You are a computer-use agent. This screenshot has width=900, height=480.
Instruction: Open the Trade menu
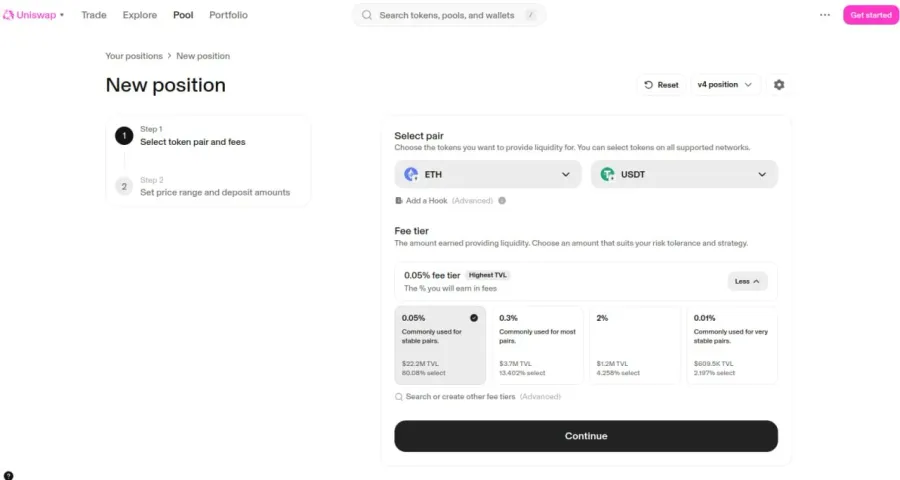tap(94, 15)
